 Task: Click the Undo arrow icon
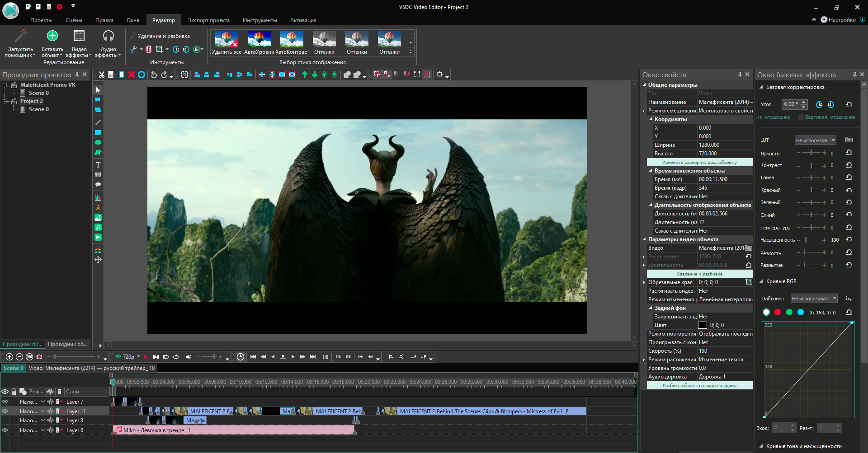154,75
